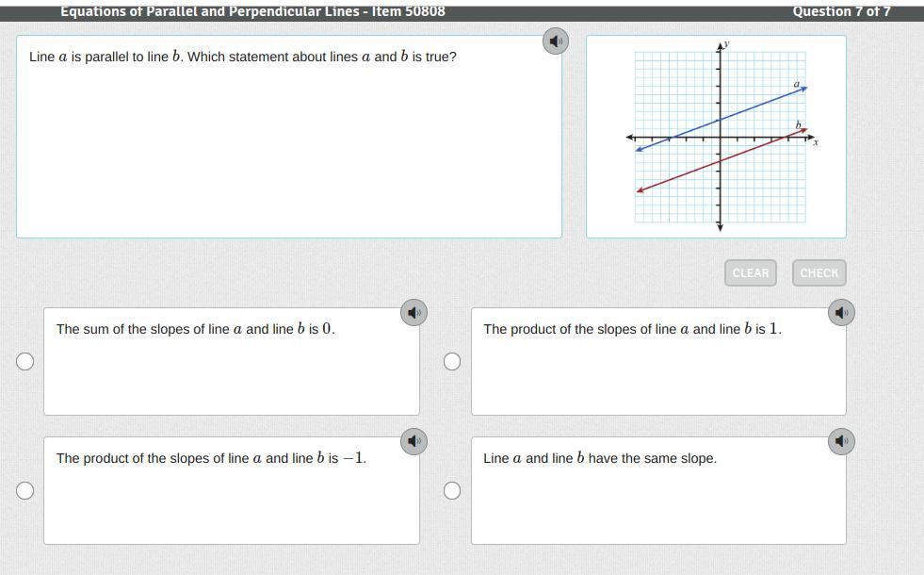The width and height of the screenshot is (924, 575).
Task: Click the 'have the same slope' answer text
Action: pos(600,458)
